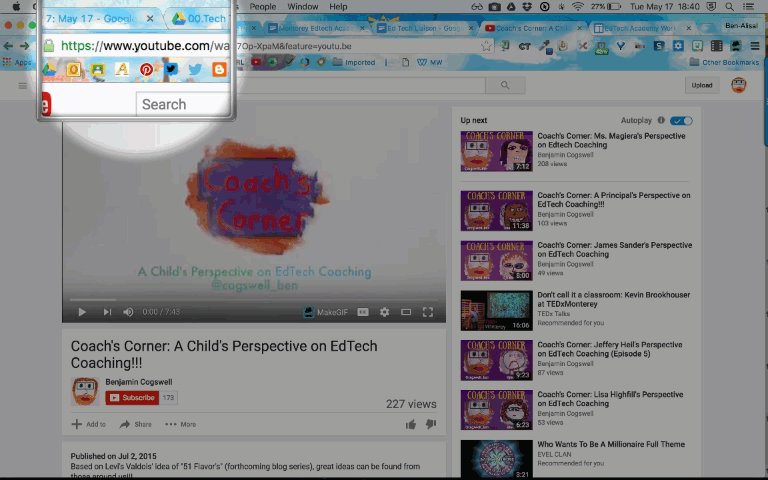Click the MakeGIF player button
The height and width of the screenshot is (480, 768).
coord(326,312)
